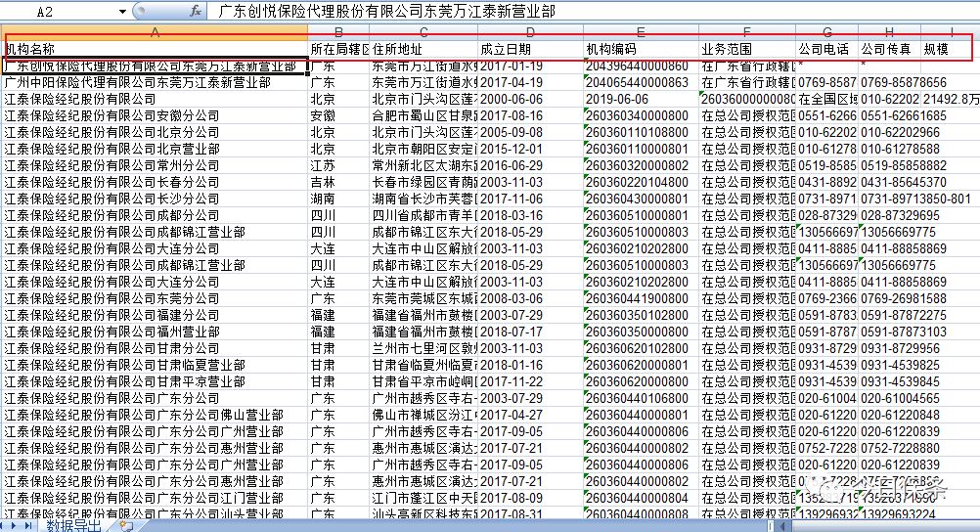Click the last-sheet navigation arrow
Viewport: 980px width, 532px height.
pos(28,526)
